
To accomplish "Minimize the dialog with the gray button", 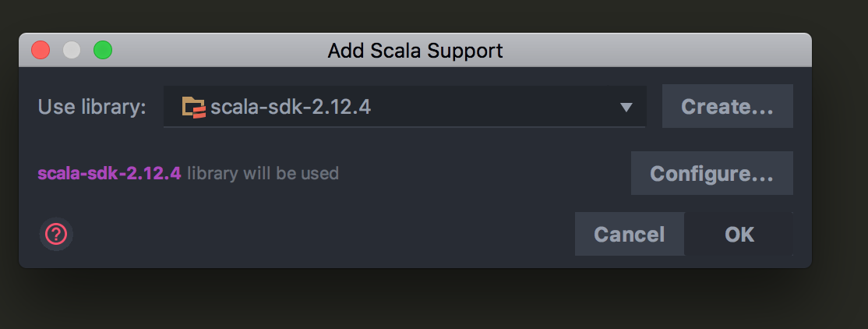I will (72, 51).
